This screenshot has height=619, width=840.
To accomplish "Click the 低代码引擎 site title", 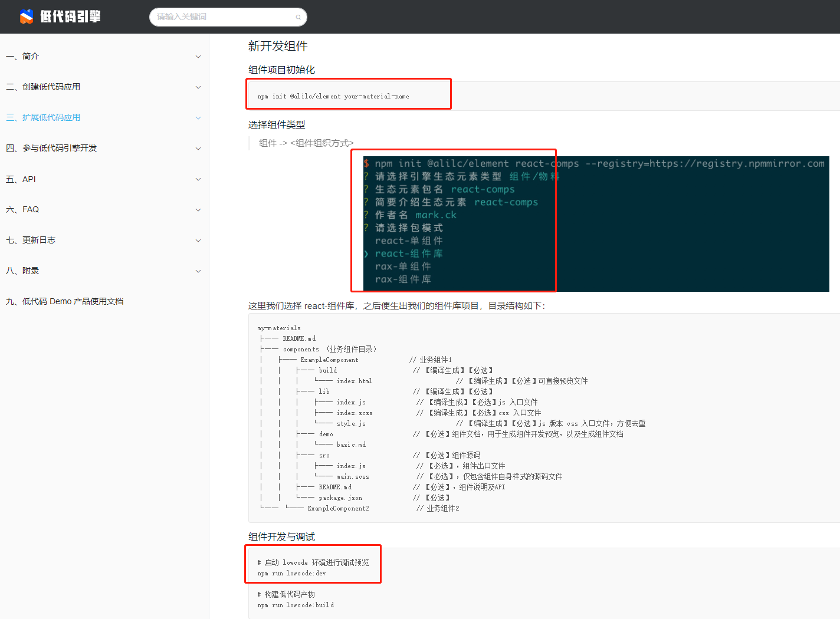I will 70,17.
